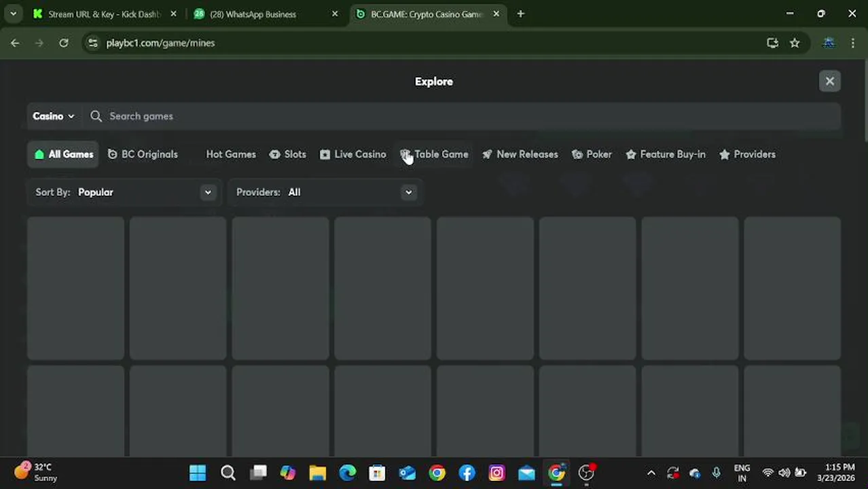Launch Microsoft Edge from the taskbar
Screen dimensions: 868x489
click(x=347, y=473)
